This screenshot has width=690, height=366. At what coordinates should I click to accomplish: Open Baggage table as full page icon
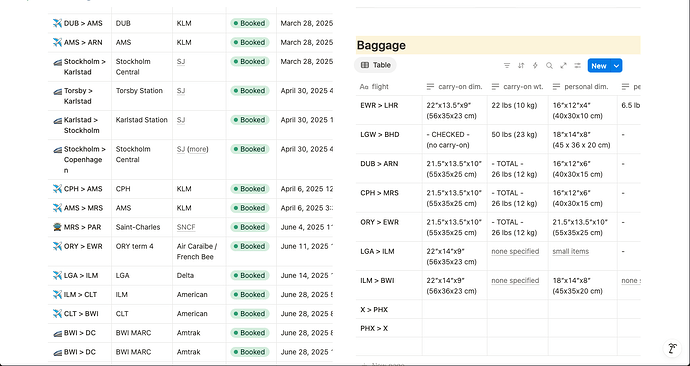pos(563,66)
